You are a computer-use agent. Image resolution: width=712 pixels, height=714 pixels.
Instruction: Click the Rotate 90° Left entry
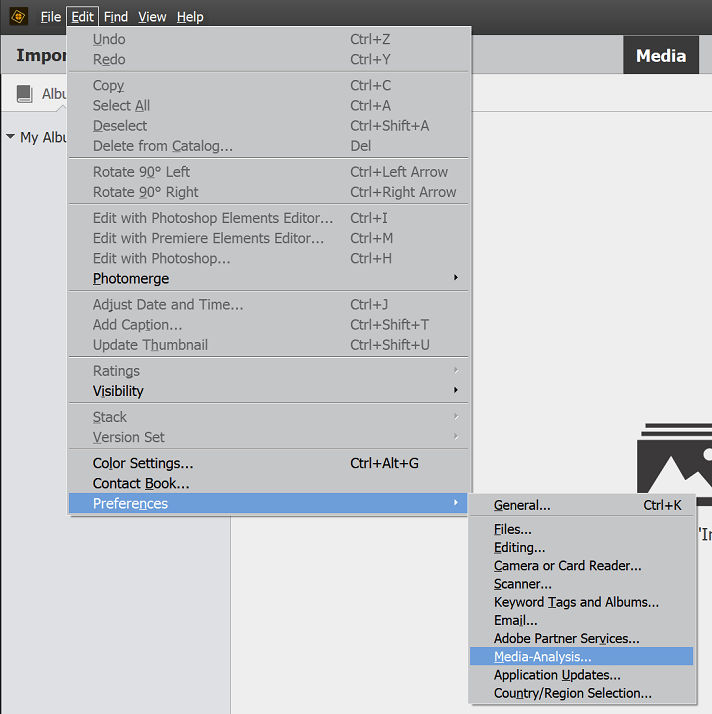pyautogui.click(x=268, y=172)
